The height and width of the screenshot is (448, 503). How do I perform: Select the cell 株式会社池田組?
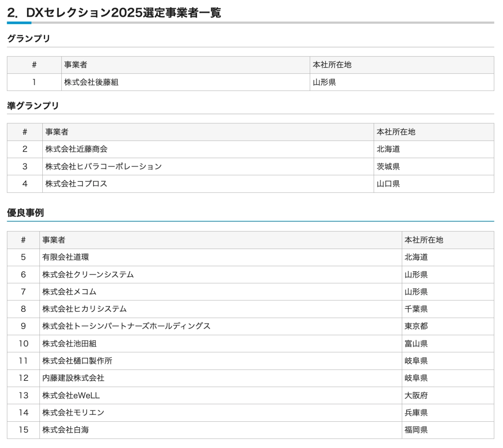(221, 343)
